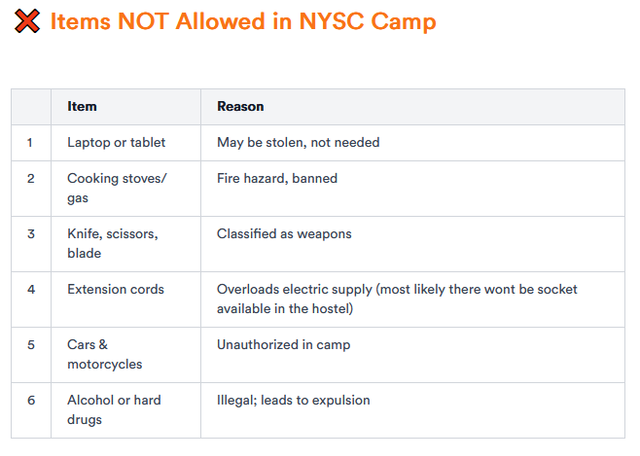This screenshot has height=456, width=640.
Task: Select 'Alcohol or hard drugs' cell
Action: (126, 410)
